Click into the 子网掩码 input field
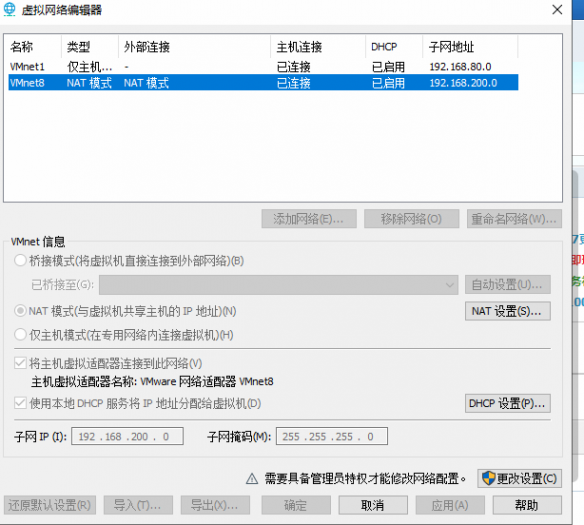This screenshot has width=584, height=525. pos(331,436)
